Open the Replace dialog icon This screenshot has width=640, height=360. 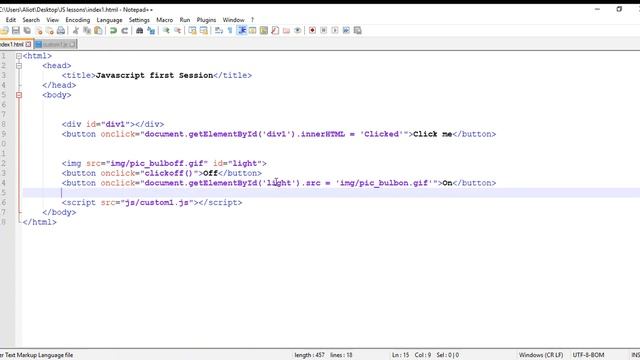click(151, 31)
